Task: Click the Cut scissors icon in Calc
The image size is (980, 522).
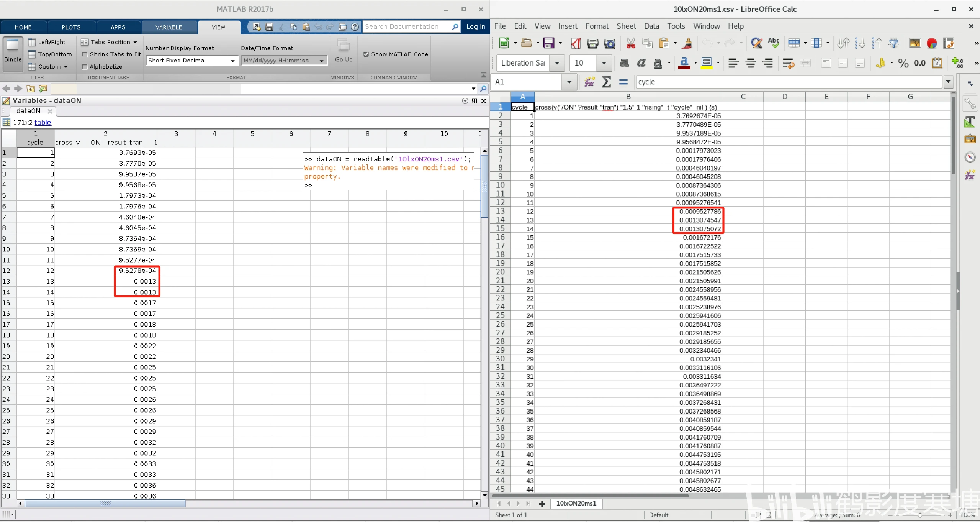Action: [x=630, y=43]
